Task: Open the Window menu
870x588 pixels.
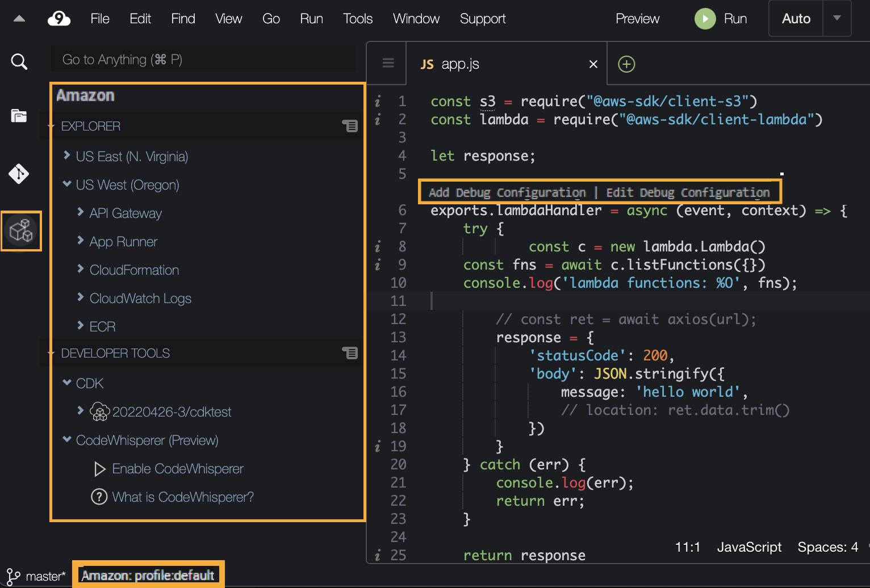Action: click(x=416, y=19)
